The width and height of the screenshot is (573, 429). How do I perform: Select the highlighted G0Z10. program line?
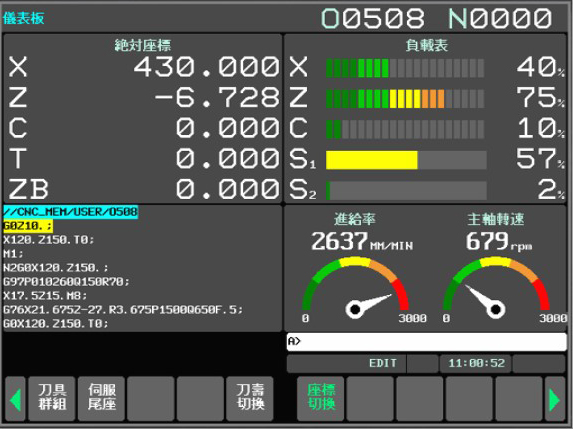coord(28,226)
